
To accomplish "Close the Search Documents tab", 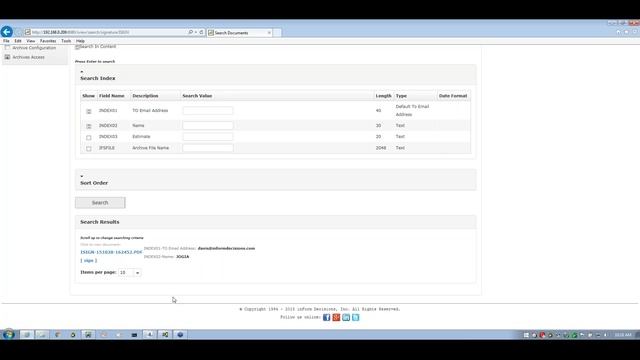I will point(269,33).
